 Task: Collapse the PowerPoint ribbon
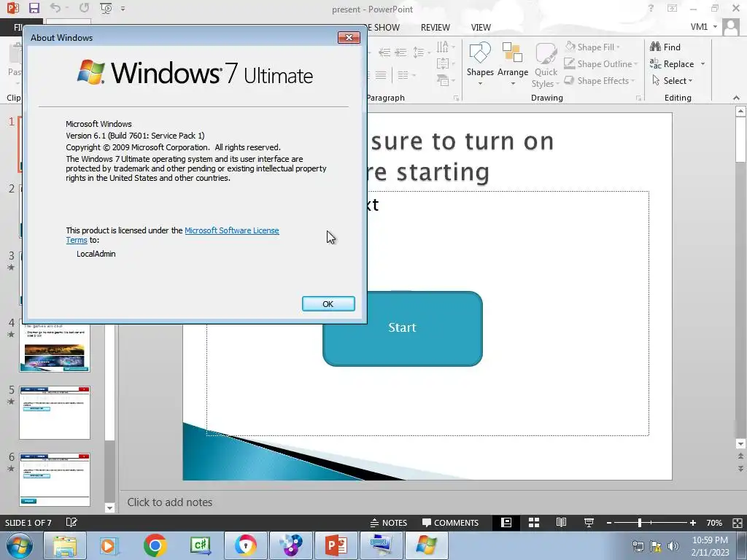[737, 98]
